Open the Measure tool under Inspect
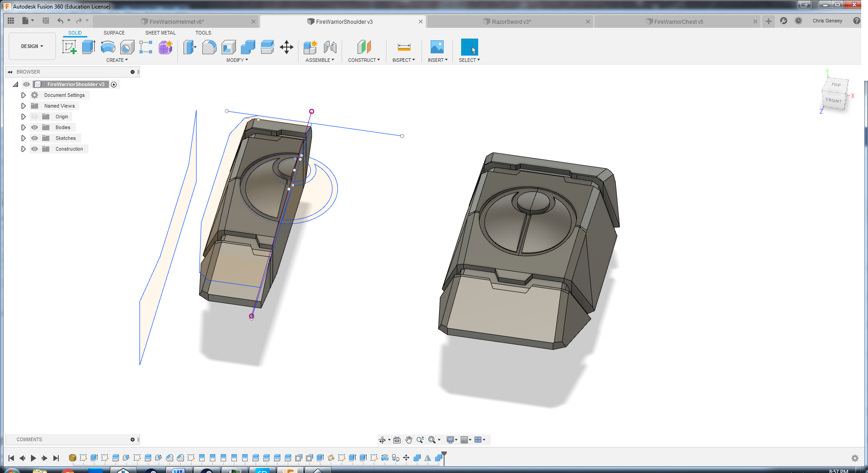The height and width of the screenshot is (473, 868). coord(404,47)
